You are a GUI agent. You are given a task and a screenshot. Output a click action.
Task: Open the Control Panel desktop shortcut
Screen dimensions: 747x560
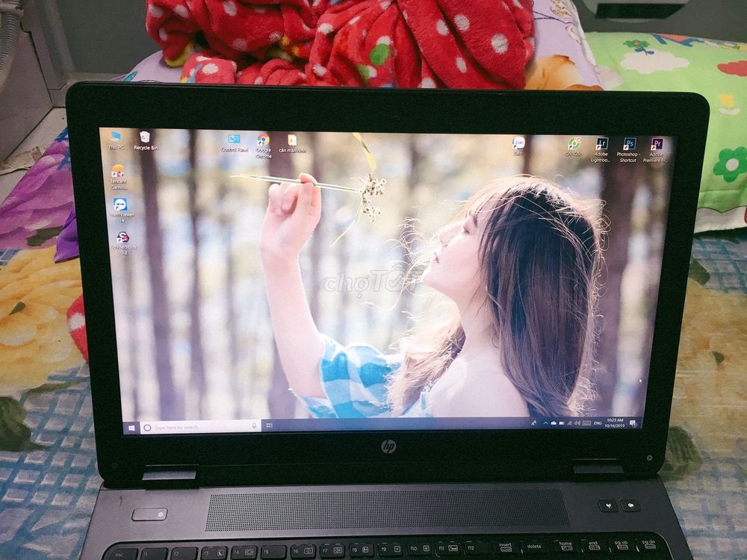tap(235, 143)
